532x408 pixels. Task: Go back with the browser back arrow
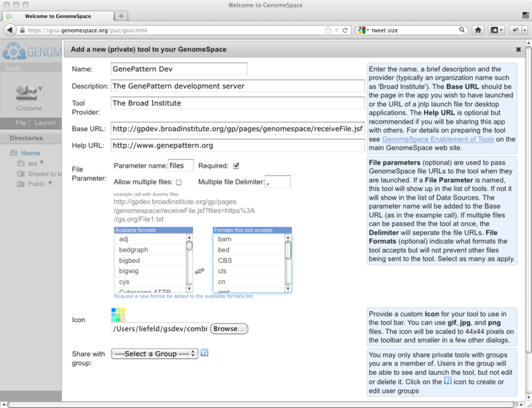click(10, 30)
